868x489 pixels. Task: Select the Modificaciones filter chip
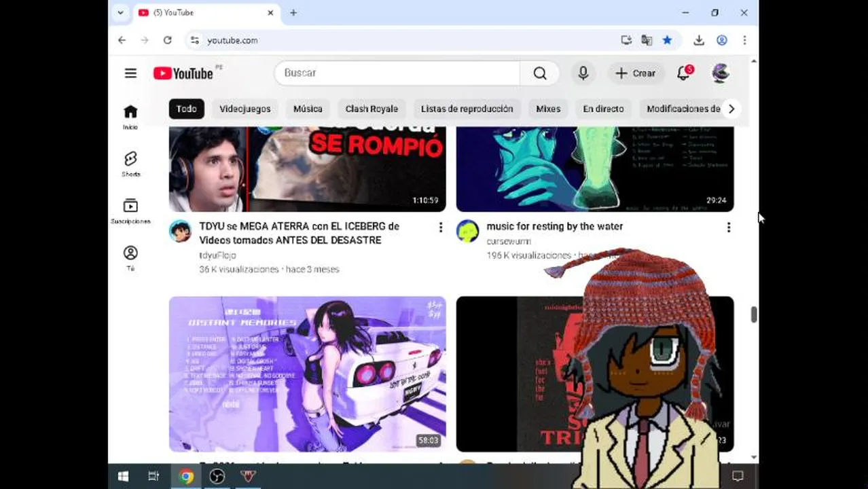[x=683, y=109]
